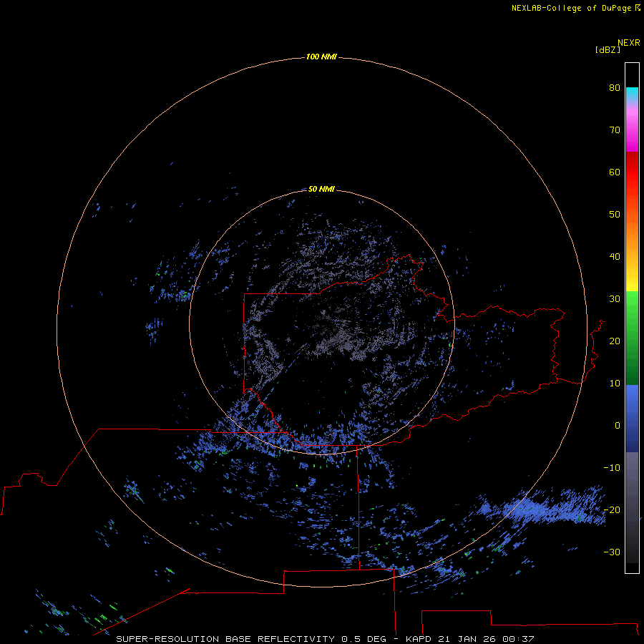This screenshot has height=644, width=644.
Task: Click the 40 dBZ legend value
Action: point(615,257)
